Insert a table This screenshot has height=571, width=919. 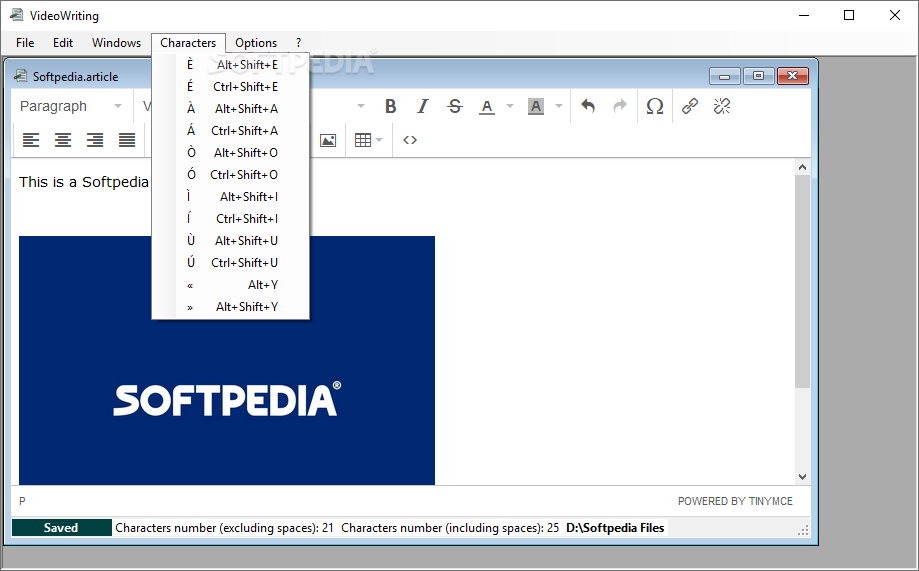(363, 140)
